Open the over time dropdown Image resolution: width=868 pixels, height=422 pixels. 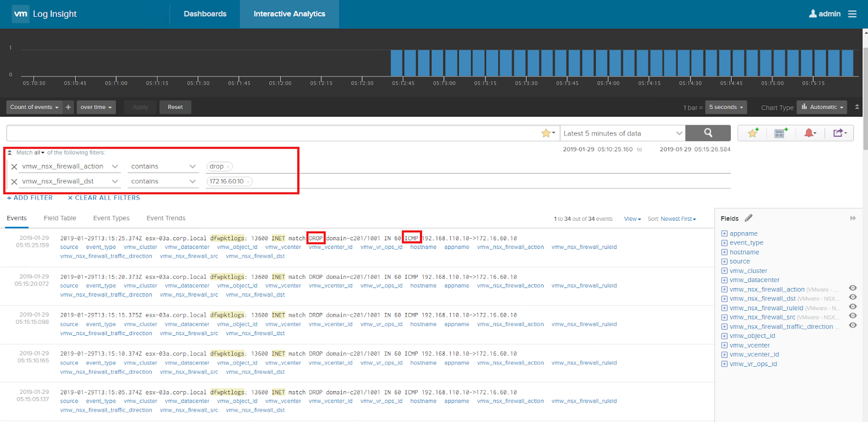(x=96, y=107)
